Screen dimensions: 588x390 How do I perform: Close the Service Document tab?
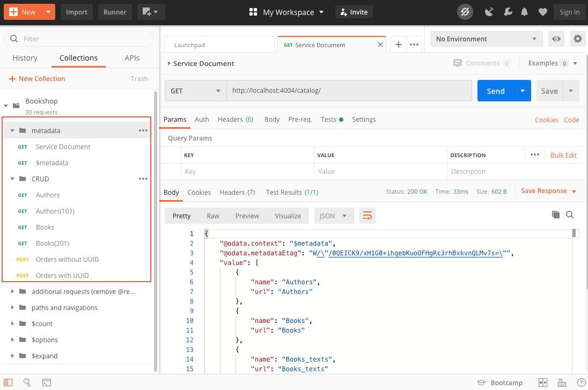click(x=380, y=45)
